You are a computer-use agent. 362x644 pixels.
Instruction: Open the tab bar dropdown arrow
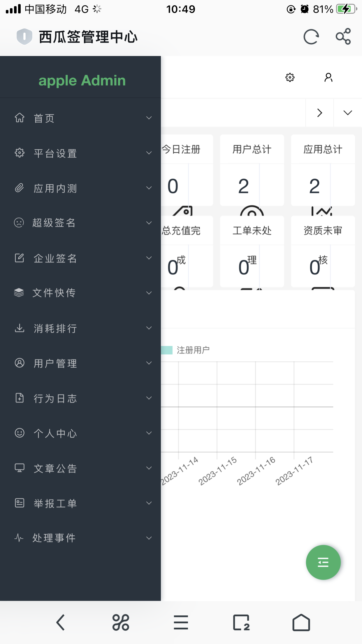(x=348, y=113)
